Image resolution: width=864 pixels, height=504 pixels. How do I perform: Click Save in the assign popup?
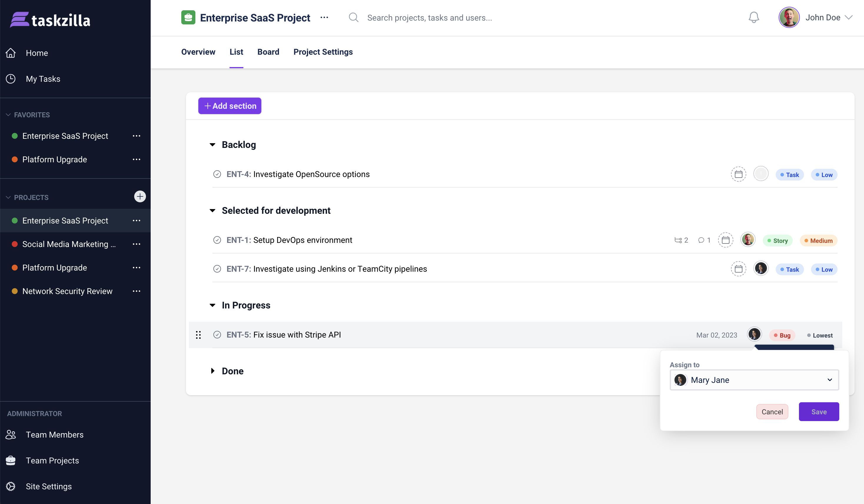[818, 412]
